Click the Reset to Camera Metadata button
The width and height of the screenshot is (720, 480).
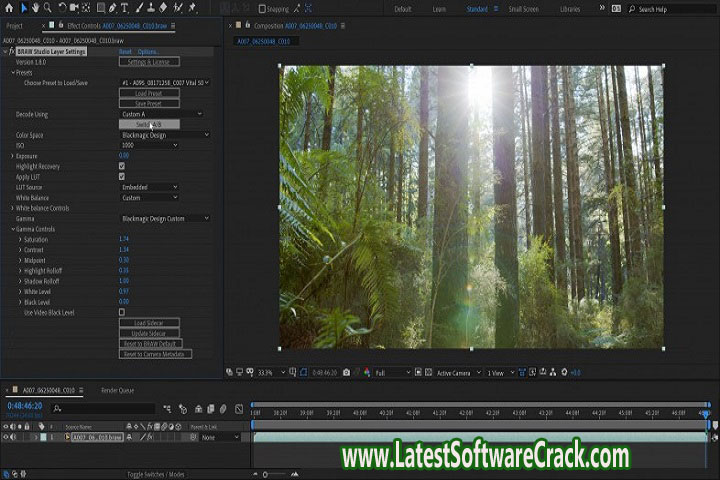point(155,354)
